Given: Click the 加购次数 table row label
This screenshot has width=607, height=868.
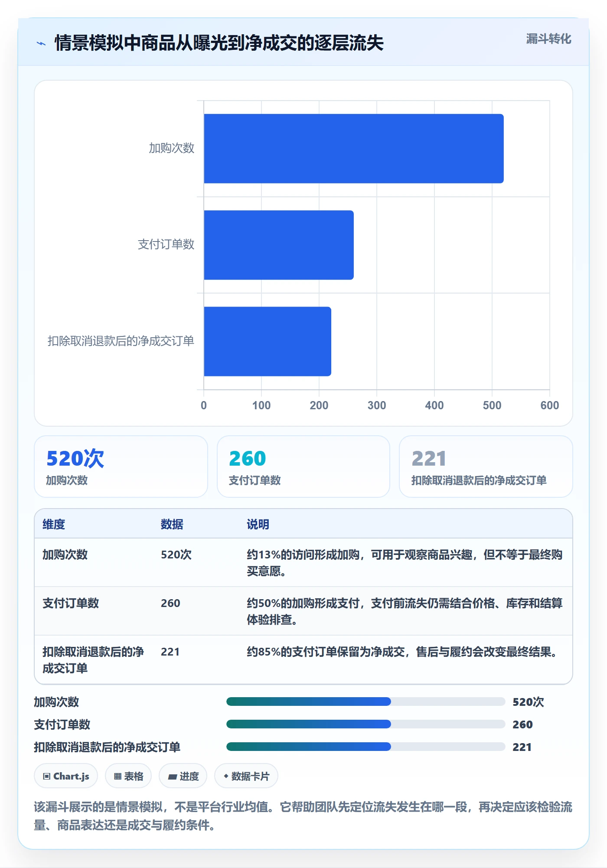Looking at the screenshot, I should [x=65, y=555].
